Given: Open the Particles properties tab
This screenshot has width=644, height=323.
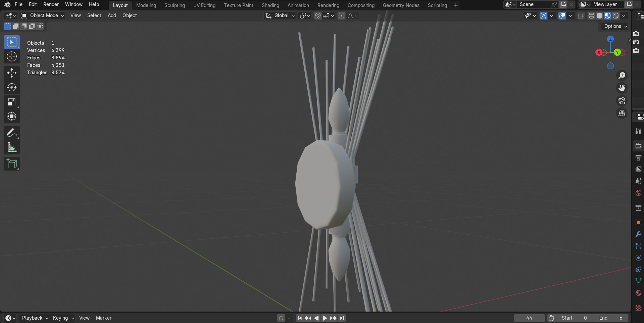Looking at the screenshot, I should point(638,246).
